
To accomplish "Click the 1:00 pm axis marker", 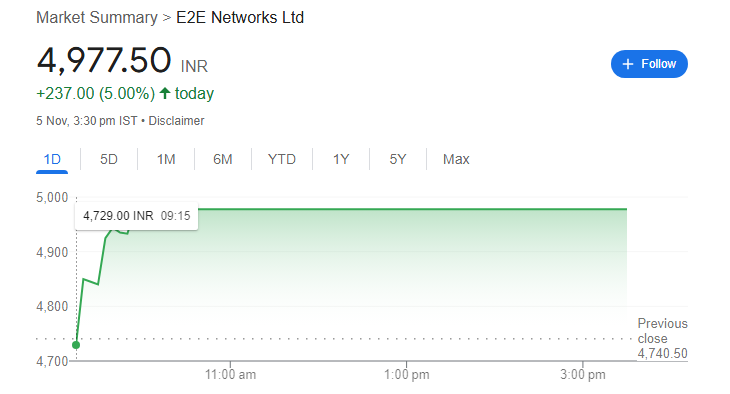I will coord(406,374).
